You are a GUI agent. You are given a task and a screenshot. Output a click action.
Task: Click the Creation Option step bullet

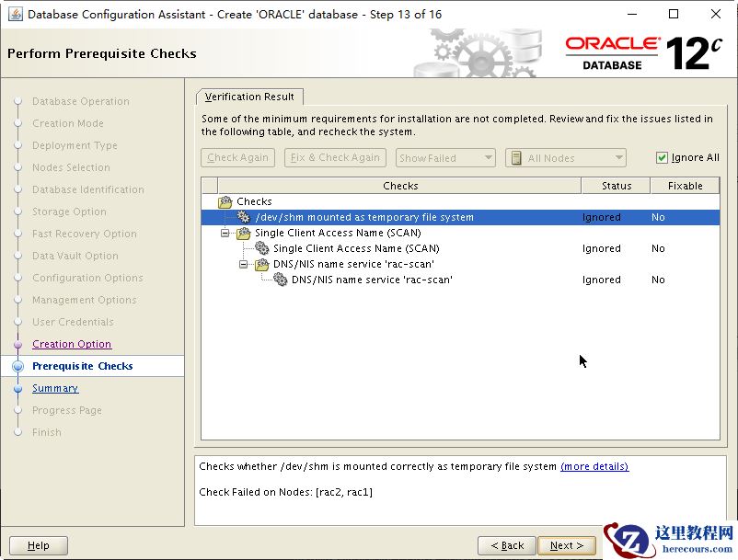17,344
